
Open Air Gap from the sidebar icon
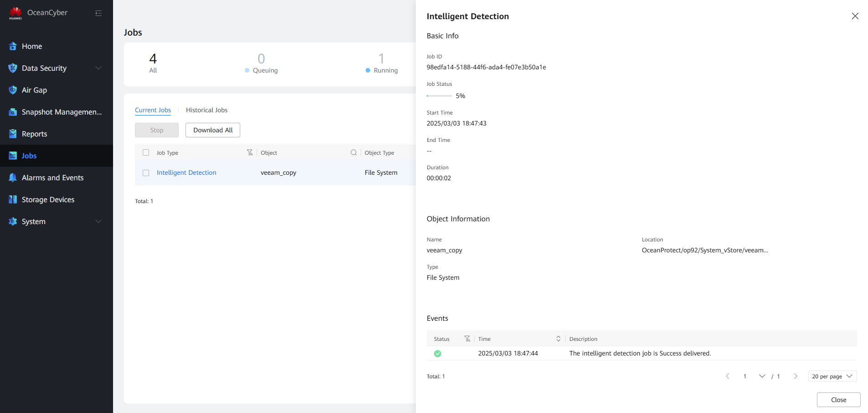point(13,90)
